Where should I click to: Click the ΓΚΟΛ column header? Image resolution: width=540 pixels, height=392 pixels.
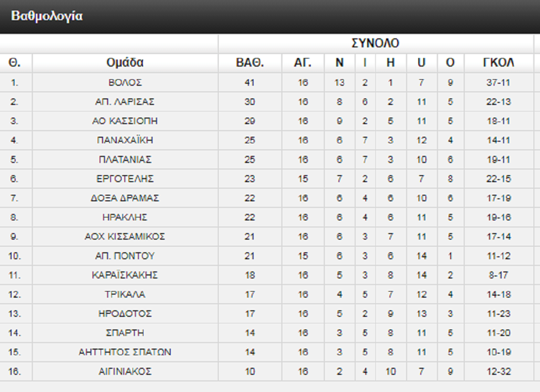pos(498,63)
